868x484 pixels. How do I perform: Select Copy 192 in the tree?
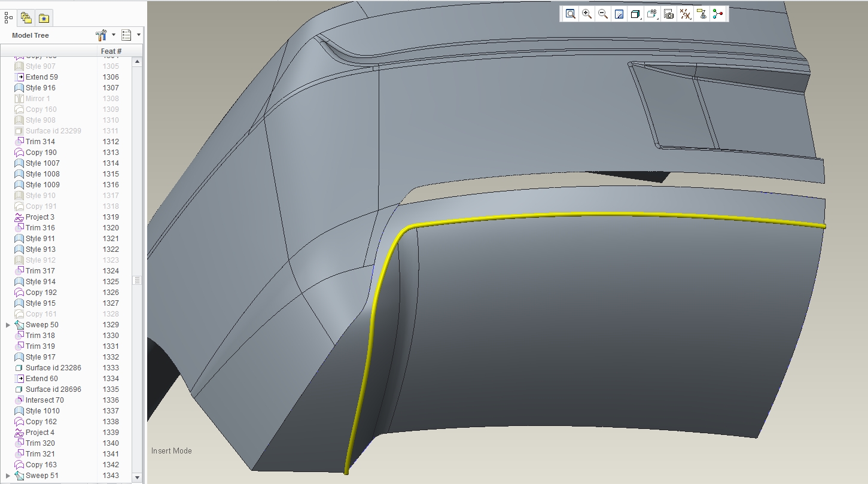pos(41,293)
